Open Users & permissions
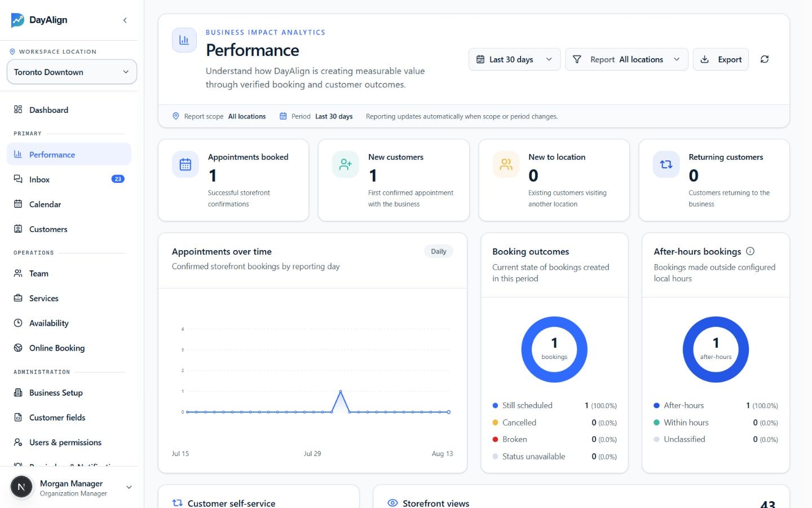Screen dimensions: 812x508 (69, 442)
